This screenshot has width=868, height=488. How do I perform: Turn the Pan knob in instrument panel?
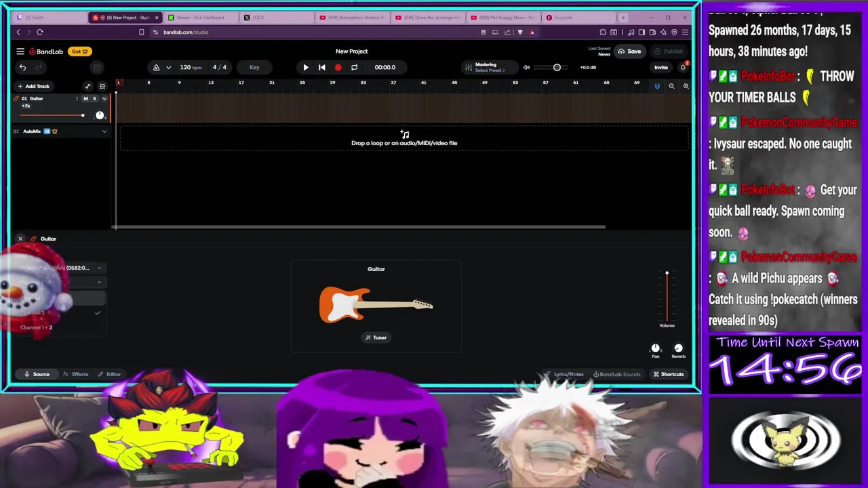(655, 348)
